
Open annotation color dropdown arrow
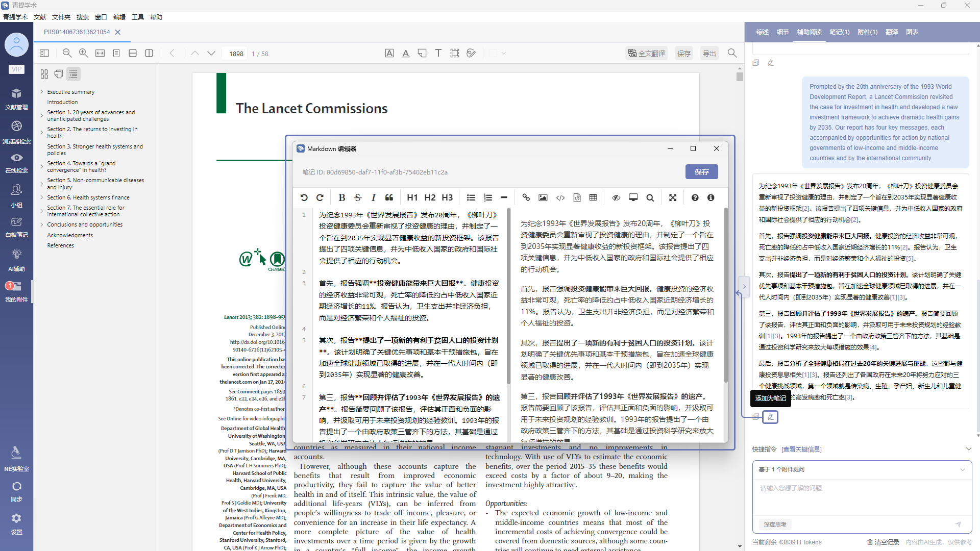(x=504, y=53)
